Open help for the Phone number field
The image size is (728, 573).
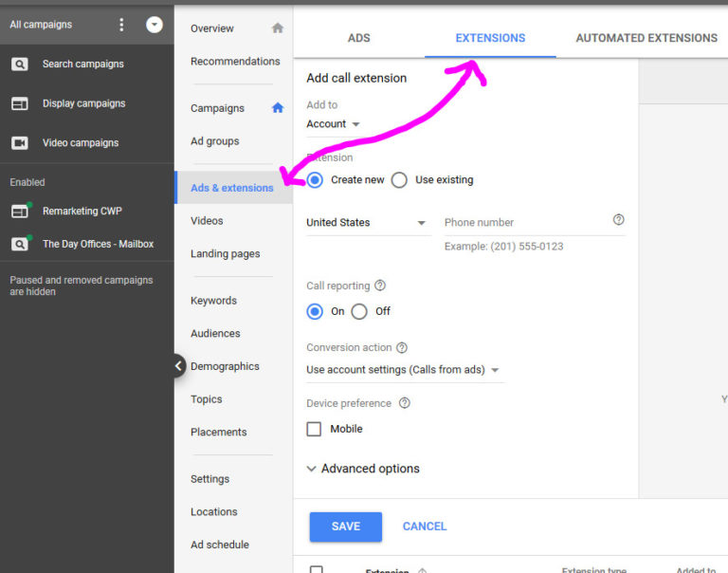tap(618, 219)
